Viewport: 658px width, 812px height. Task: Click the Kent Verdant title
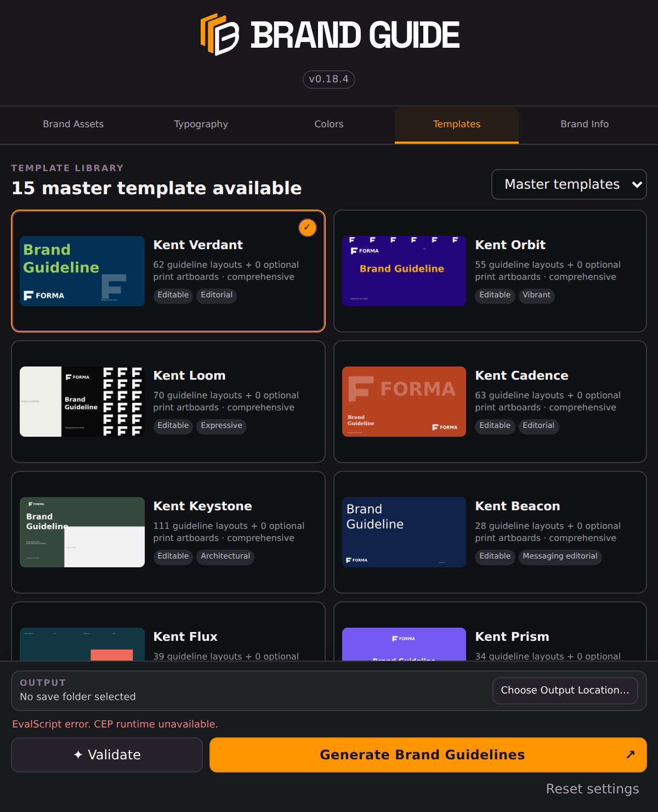198,245
